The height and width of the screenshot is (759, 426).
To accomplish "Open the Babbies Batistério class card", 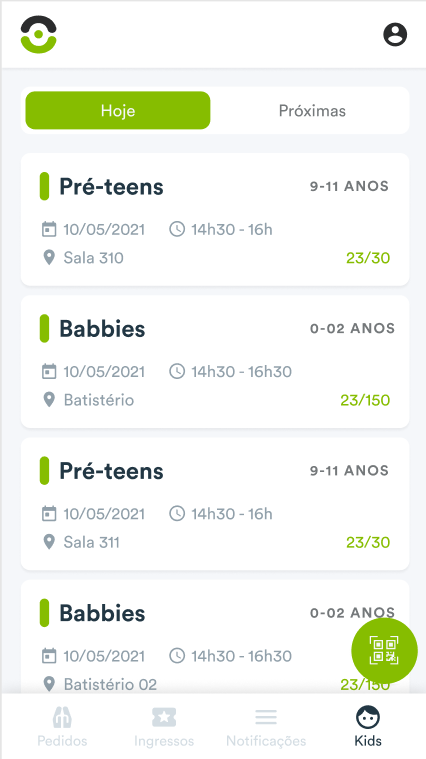I will [x=215, y=362].
